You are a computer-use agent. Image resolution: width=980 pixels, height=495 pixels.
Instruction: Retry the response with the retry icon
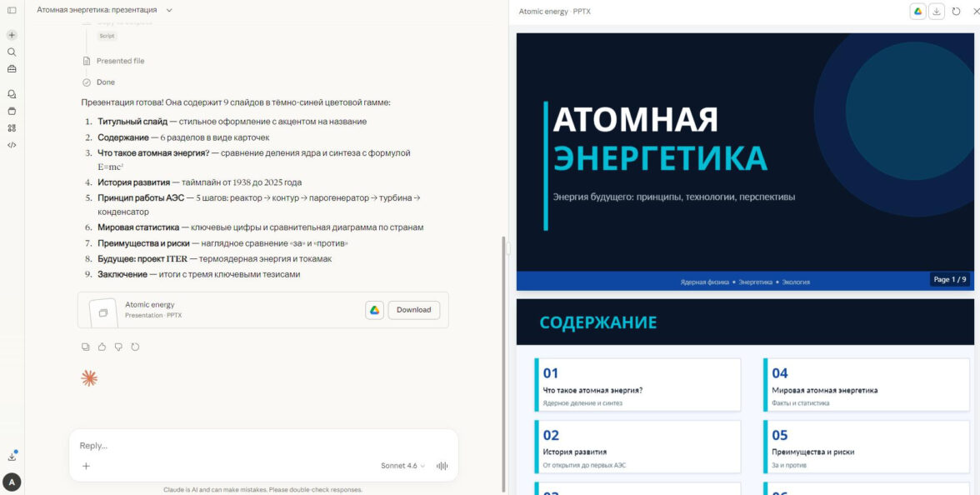[x=135, y=347]
